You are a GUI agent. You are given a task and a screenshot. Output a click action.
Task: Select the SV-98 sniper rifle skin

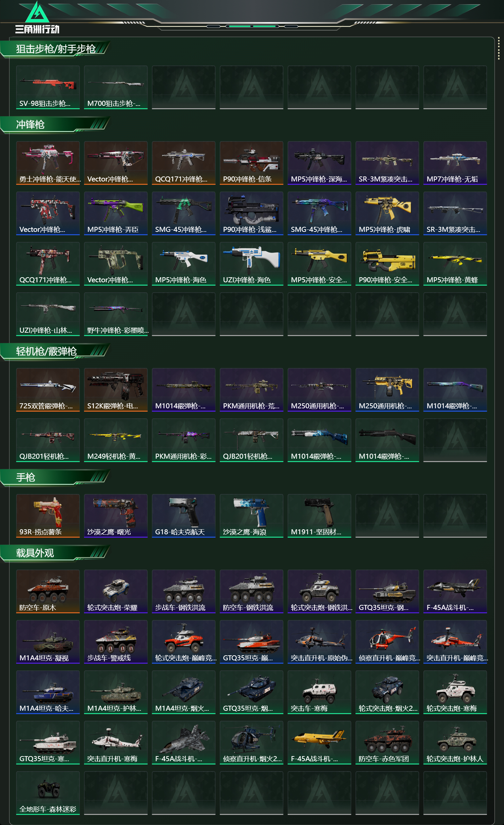click(x=48, y=87)
